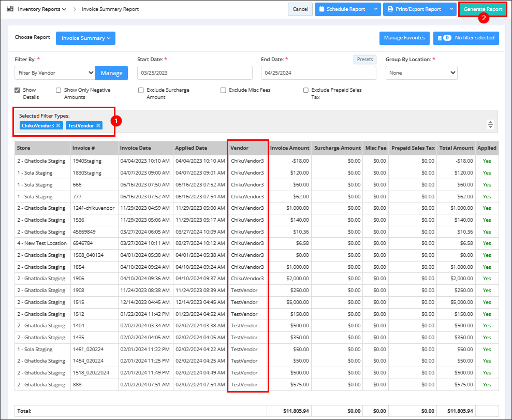
Task: Click the Invoice # column header
Action: point(94,148)
